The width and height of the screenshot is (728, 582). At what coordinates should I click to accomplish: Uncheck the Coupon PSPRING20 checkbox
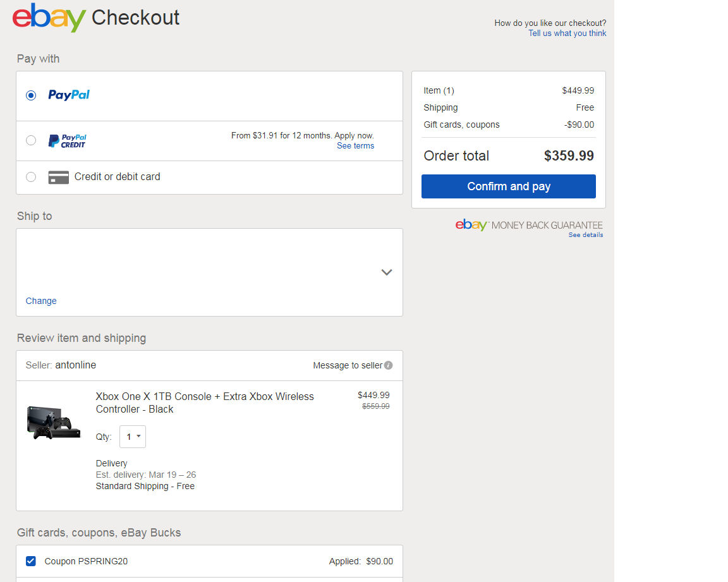pyautogui.click(x=30, y=561)
